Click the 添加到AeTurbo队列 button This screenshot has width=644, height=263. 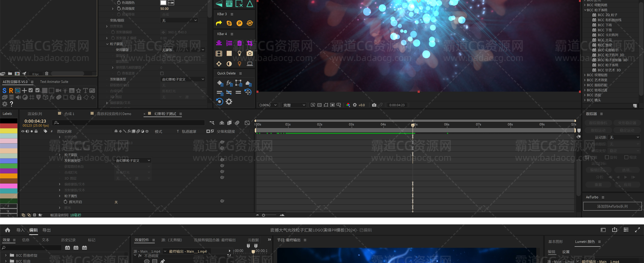[x=612, y=206]
